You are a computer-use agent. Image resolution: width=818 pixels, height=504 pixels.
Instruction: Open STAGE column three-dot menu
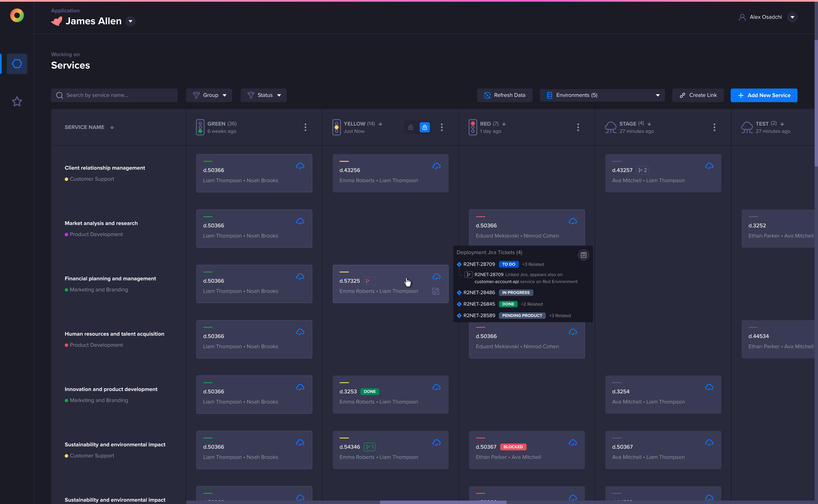pos(714,127)
